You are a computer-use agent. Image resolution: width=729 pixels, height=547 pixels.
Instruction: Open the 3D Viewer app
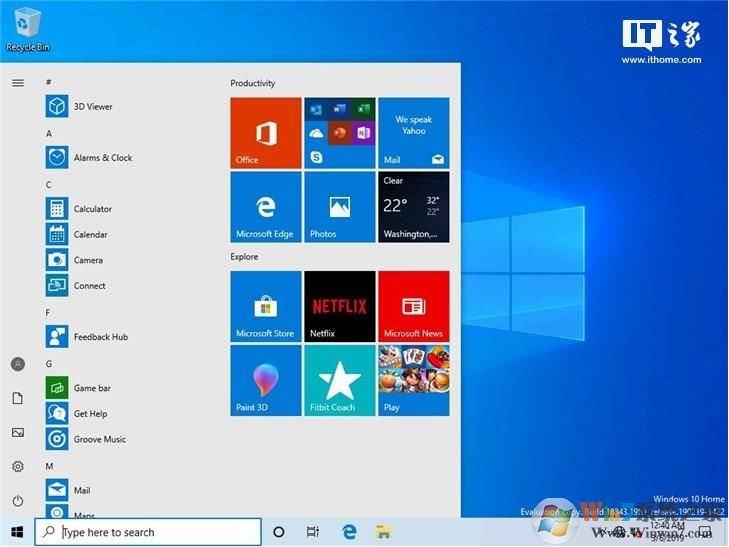click(92, 106)
